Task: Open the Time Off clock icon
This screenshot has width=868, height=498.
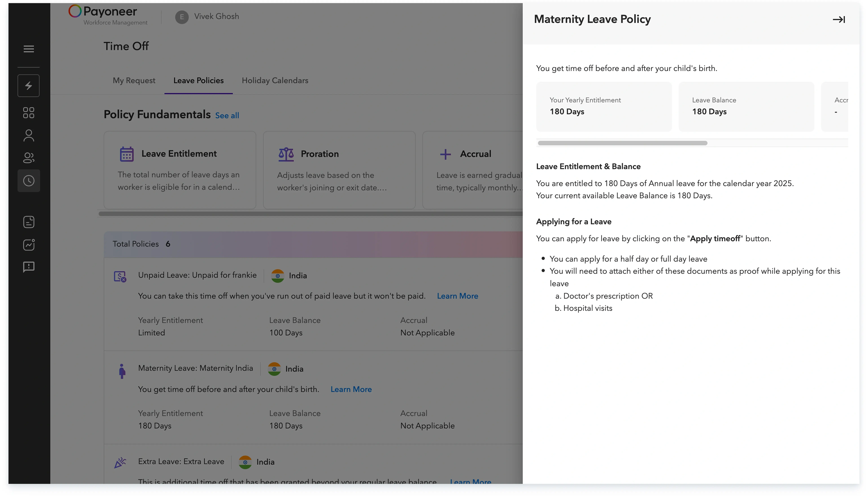Action: [x=29, y=181]
